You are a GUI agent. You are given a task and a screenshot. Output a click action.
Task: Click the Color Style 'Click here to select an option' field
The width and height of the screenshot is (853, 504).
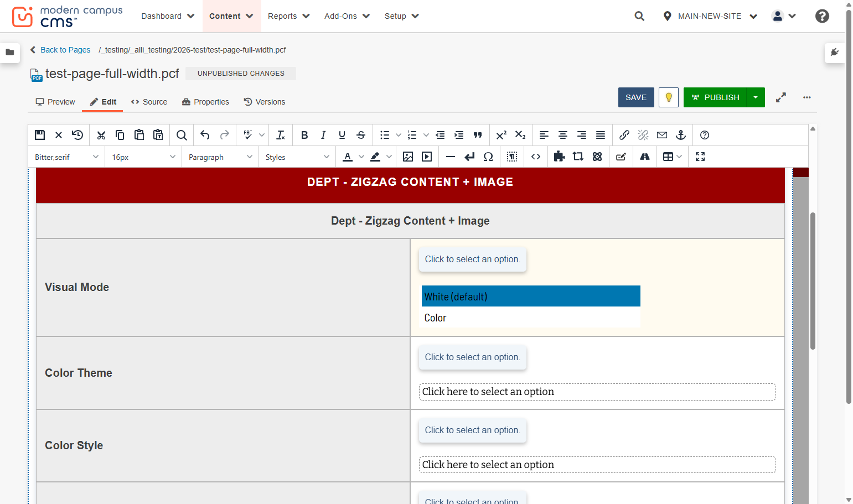point(597,465)
